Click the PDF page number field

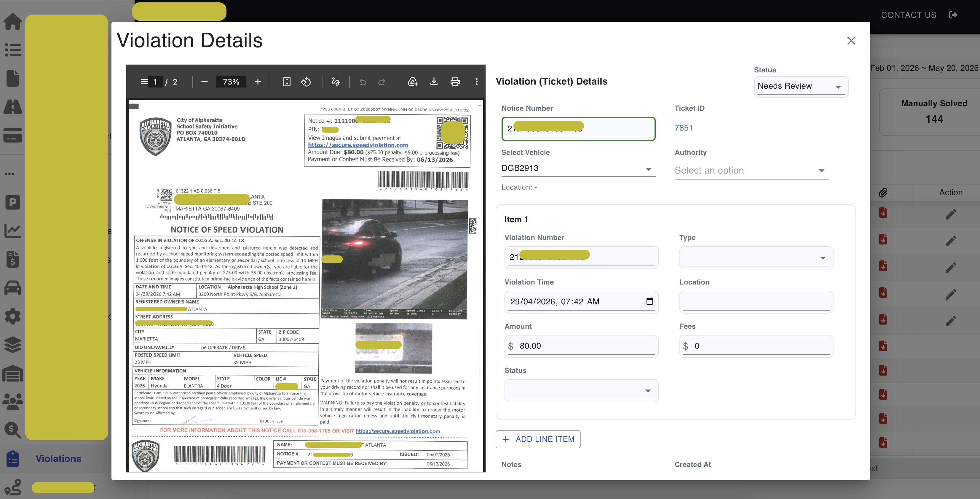155,82
